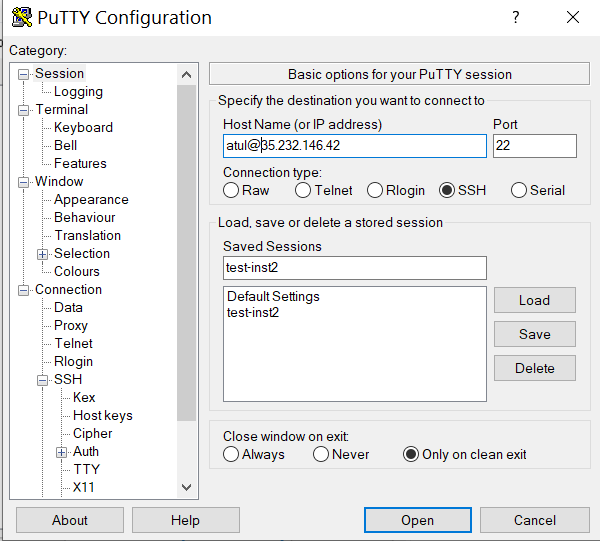Open the Window category

pos(59,181)
